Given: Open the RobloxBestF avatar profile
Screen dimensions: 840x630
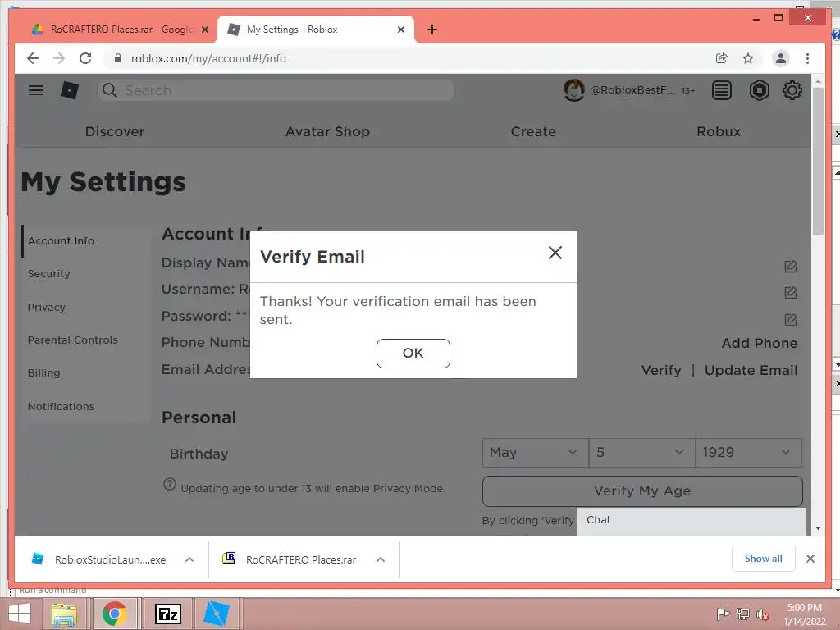Looking at the screenshot, I should coord(573,90).
